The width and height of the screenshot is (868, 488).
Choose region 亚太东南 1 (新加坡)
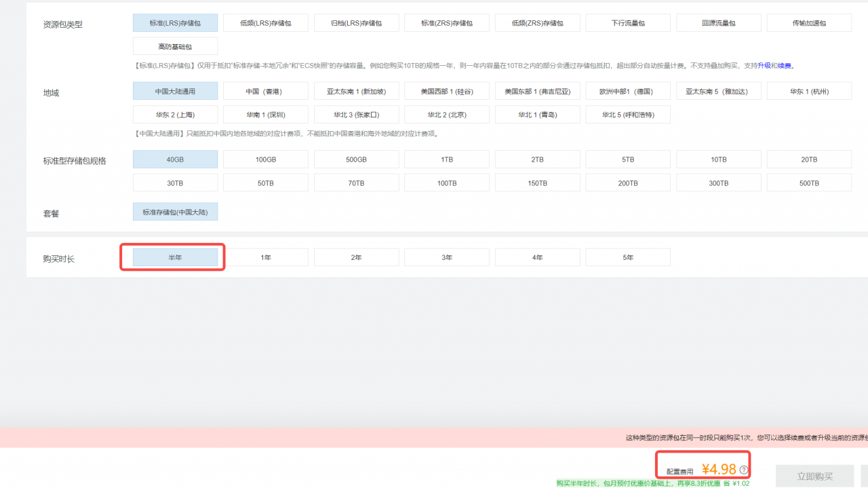pos(356,91)
